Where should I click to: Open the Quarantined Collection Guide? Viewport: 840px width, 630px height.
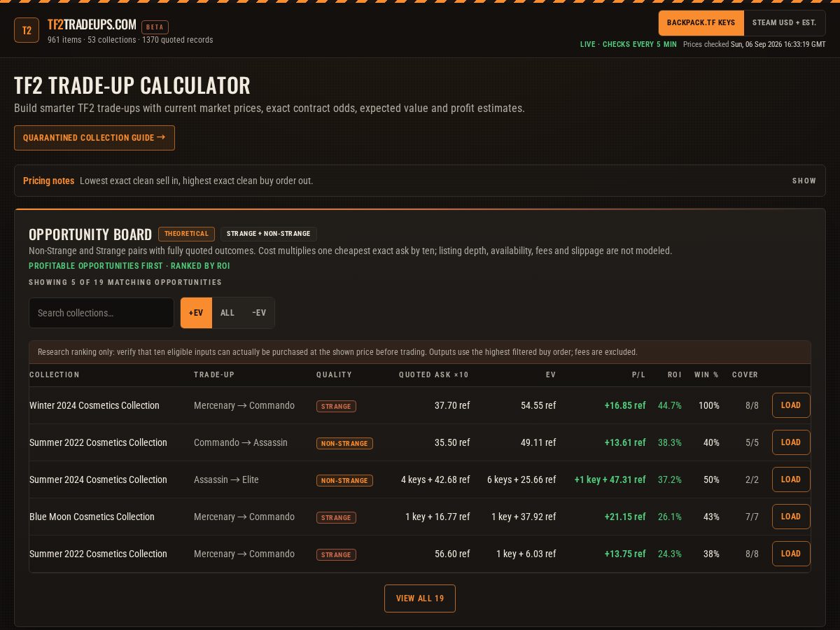[x=94, y=138]
